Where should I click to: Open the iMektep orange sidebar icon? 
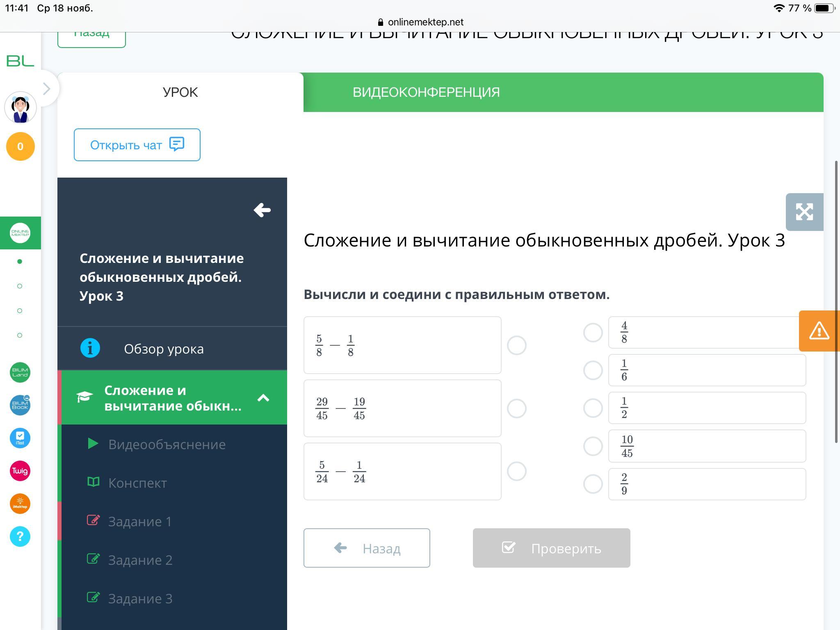(20, 503)
